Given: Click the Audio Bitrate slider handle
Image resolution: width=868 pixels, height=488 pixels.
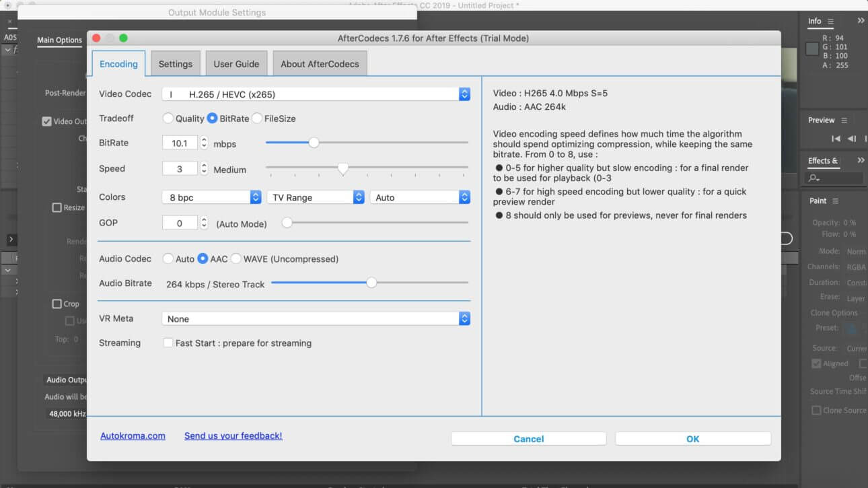Looking at the screenshot, I should (x=371, y=283).
